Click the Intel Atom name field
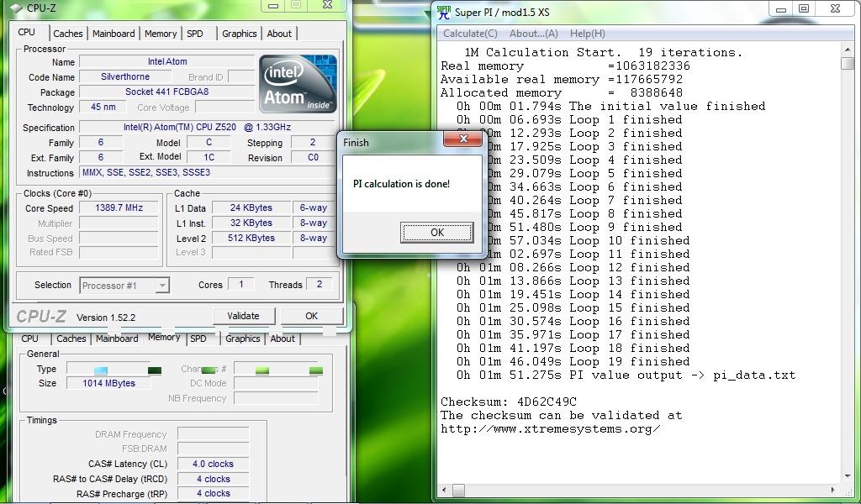861x504 pixels. 167,61
